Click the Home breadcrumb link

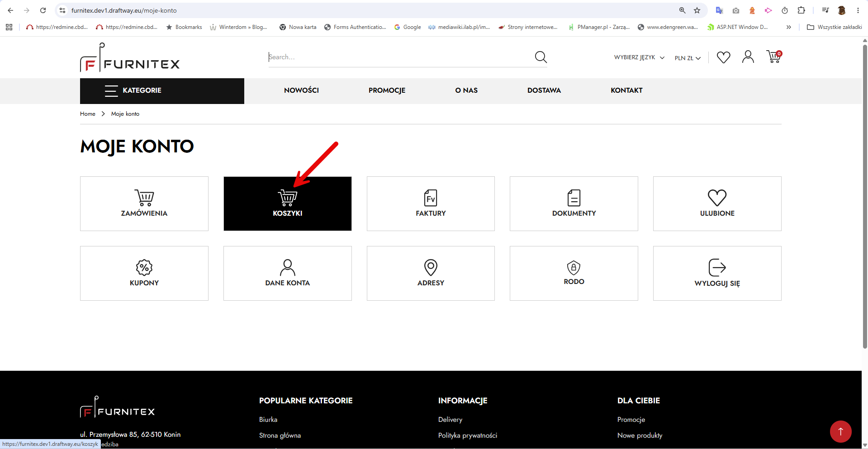click(88, 114)
